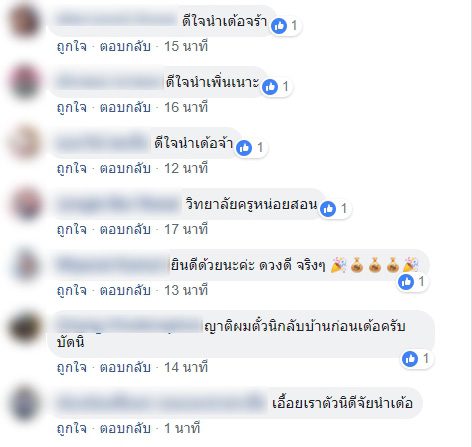Screen dimensions: 472x447
Task: Open profile picture of first commenter
Action: [x=25, y=21]
